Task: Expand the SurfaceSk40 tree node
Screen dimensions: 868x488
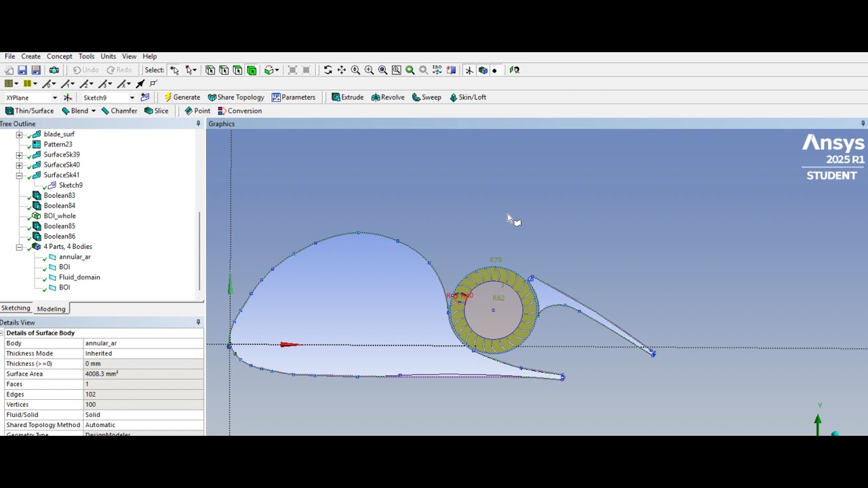Action: click(19, 165)
